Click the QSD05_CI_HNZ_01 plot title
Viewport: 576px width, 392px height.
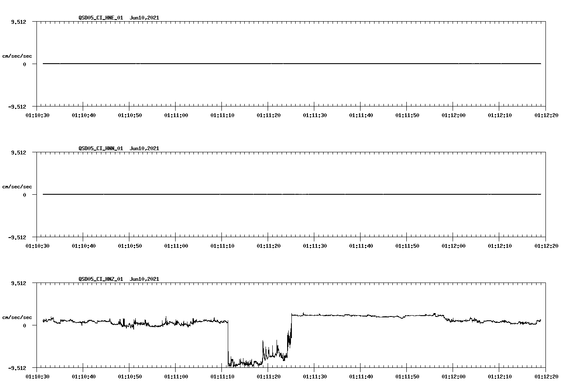click(119, 279)
